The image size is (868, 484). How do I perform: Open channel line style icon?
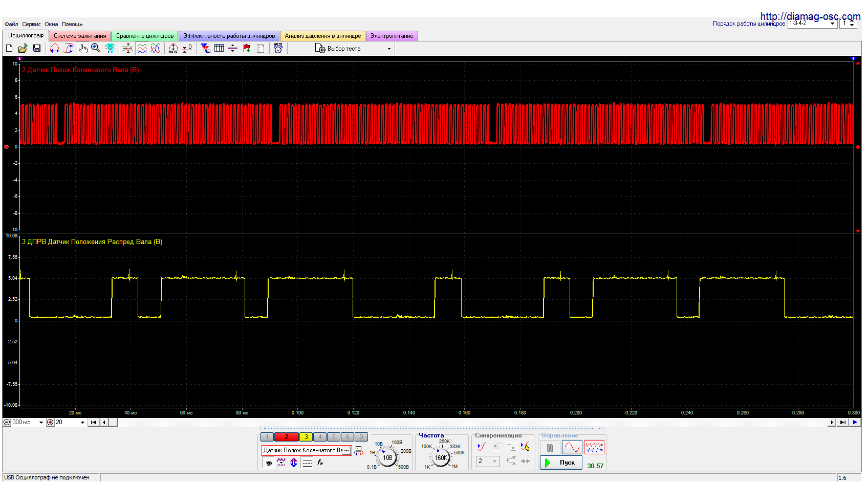pyautogui.click(x=307, y=463)
